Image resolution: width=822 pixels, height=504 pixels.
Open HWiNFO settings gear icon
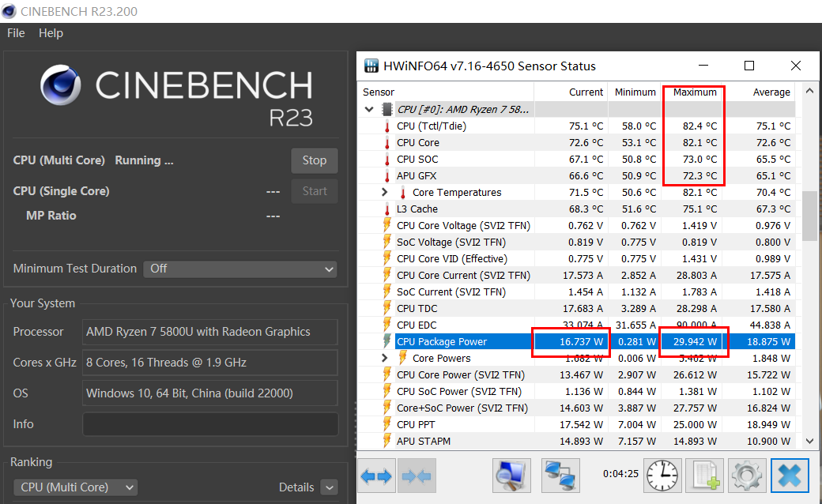[747, 476]
